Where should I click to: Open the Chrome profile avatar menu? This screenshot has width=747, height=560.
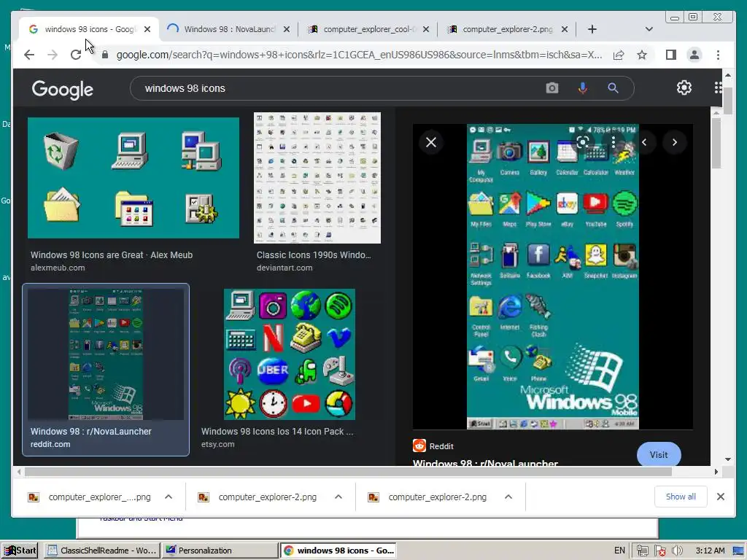point(694,55)
